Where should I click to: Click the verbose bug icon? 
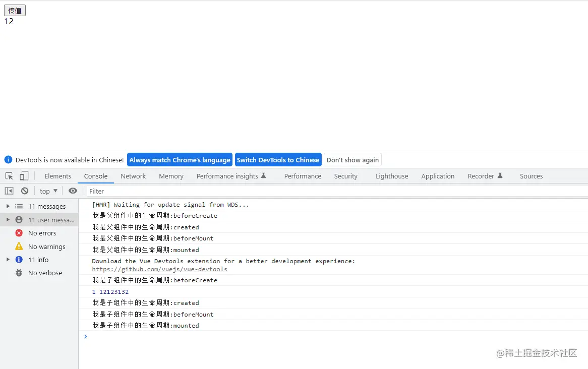(19, 273)
